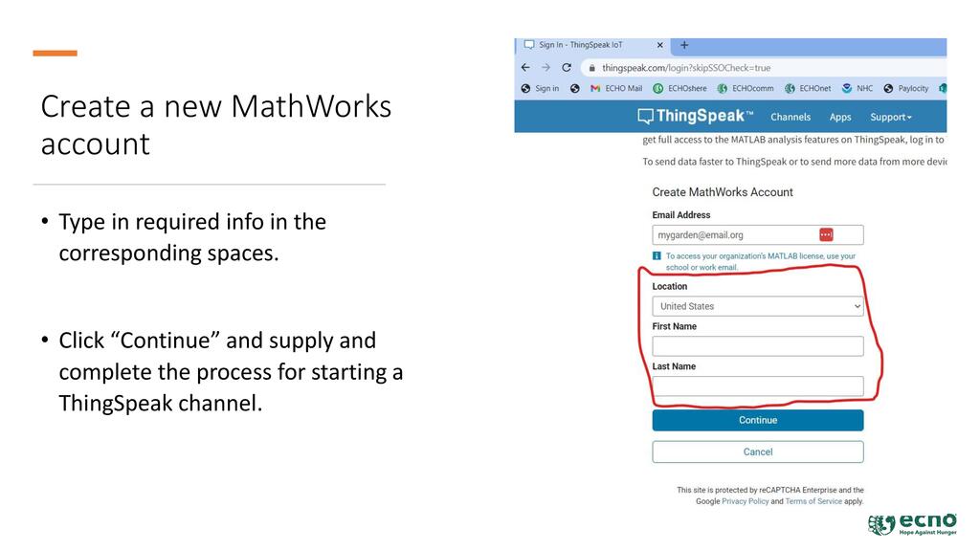Click the red password manager icon
Viewport: 980px width, 551px height.
[826, 235]
